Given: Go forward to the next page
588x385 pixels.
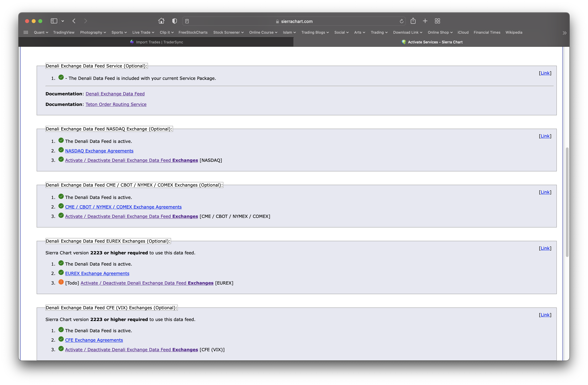Looking at the screenshot, I should point(86,21).
